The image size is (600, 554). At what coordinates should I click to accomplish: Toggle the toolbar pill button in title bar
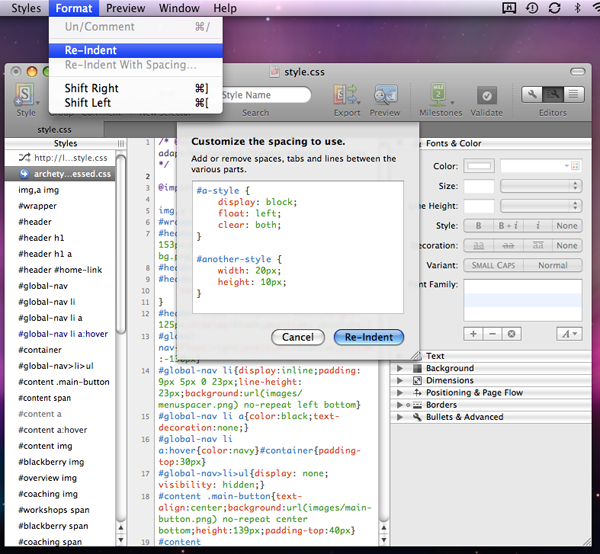pyautogui.click(x=577, y=72)
